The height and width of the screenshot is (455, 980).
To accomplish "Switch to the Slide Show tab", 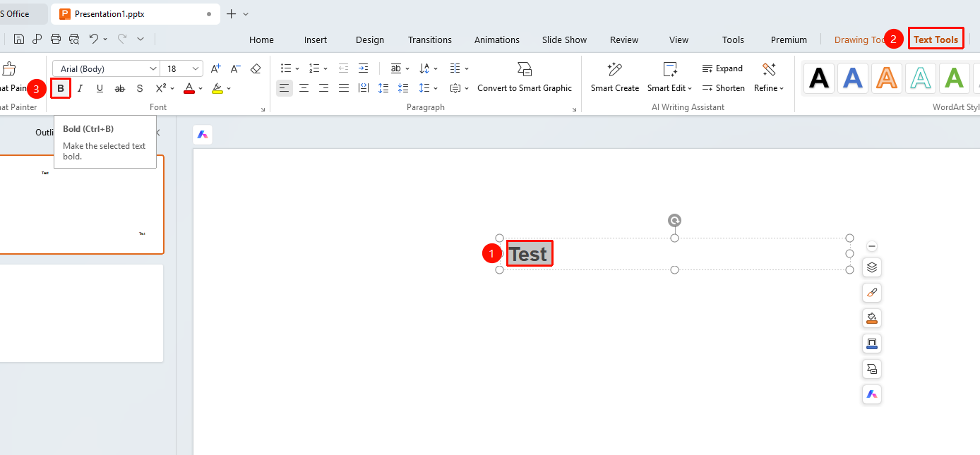I will 564,40.
